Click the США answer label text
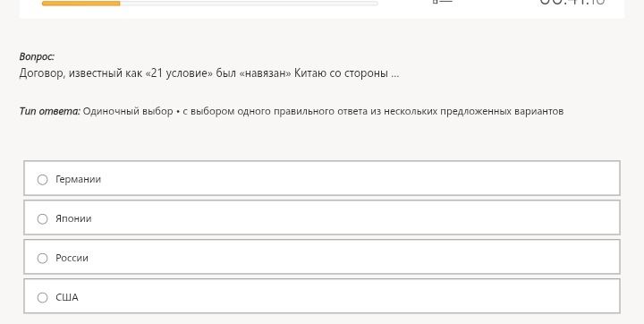This screenshot has height=324, width=644. (67, 297)
